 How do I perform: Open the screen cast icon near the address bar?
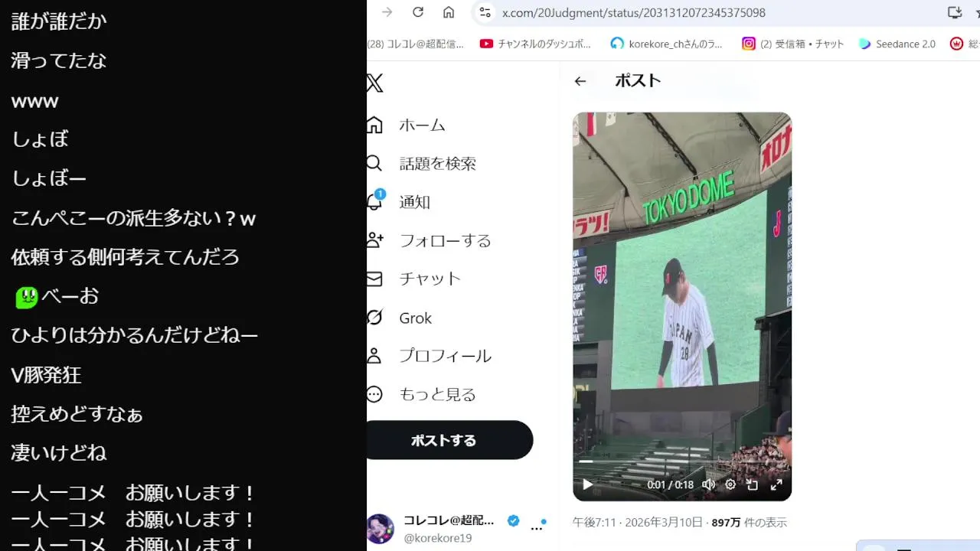[955, 12]
